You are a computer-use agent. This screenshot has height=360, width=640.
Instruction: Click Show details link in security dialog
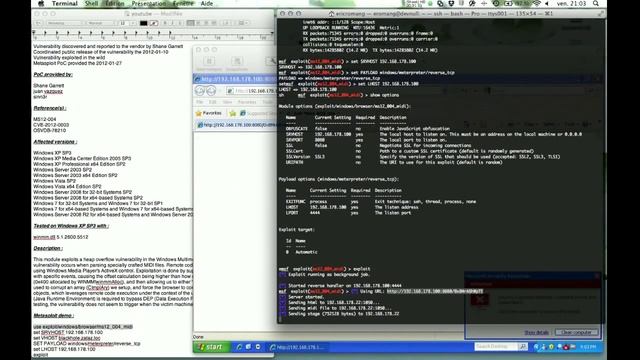(x=536, y=332)
